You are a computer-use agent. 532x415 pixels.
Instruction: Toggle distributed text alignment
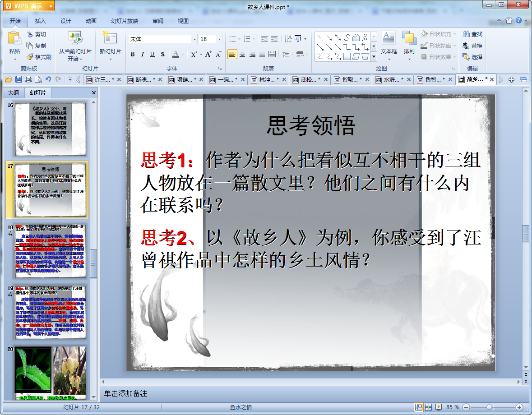pos(272,54)
